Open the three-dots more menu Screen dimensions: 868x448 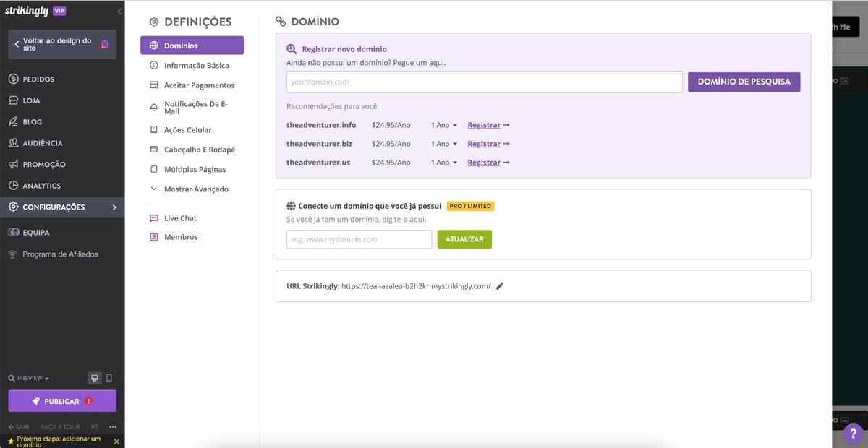(112, 427)
